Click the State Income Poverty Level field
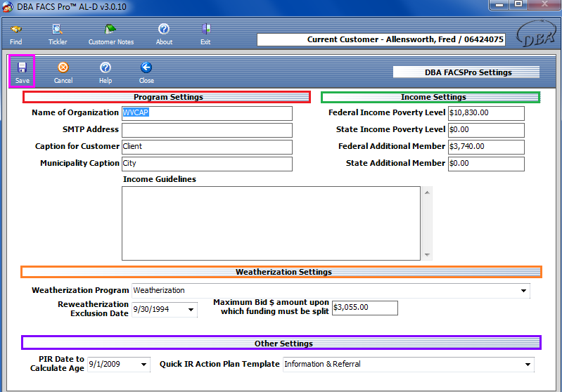The height and width of the screenshot is (392, 562). click(486, 130)
